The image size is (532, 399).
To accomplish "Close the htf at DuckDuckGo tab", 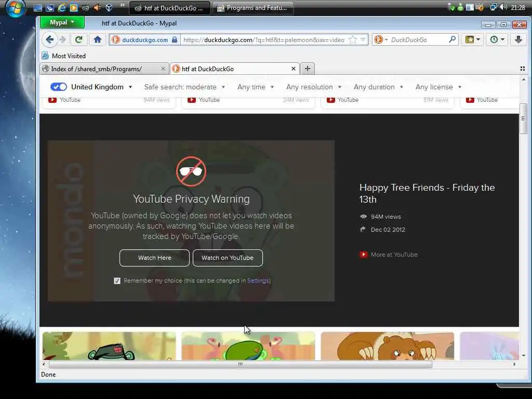I will (x=294, y=69).
